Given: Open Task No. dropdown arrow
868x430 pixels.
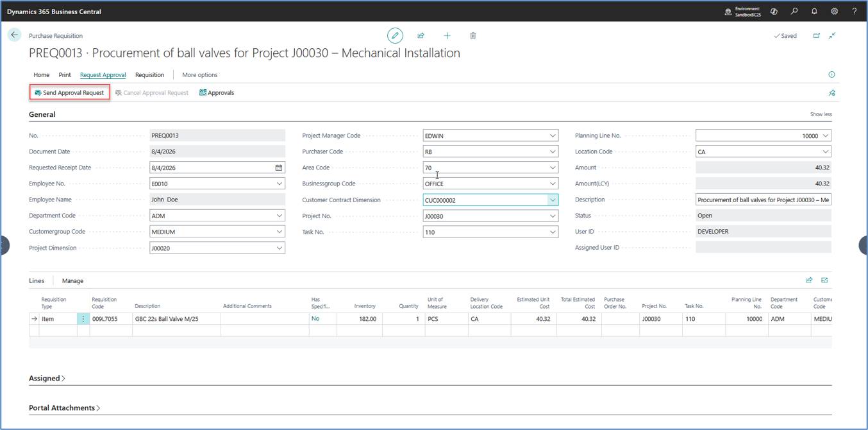Looking at the screenshot, I should pyautogui.click(x=553, y=232).
